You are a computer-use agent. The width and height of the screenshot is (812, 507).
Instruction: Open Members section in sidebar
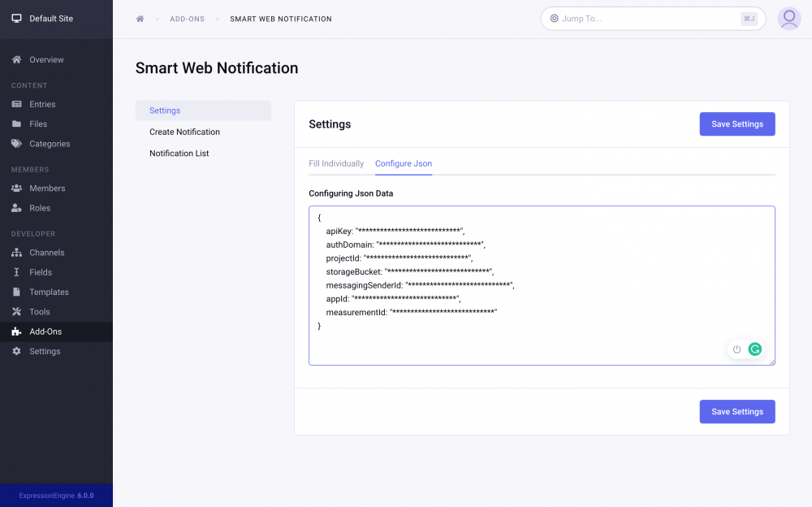point(47,188)
